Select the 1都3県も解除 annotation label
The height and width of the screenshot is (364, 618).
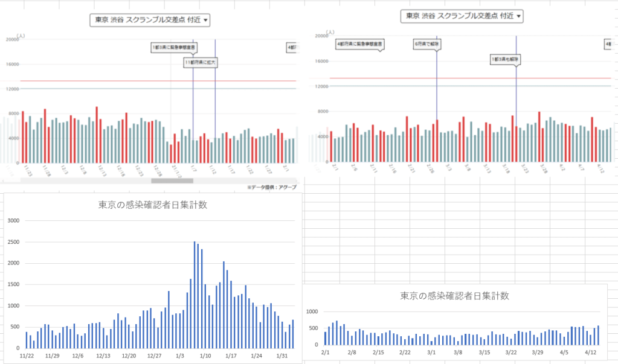tap(506, 59)
